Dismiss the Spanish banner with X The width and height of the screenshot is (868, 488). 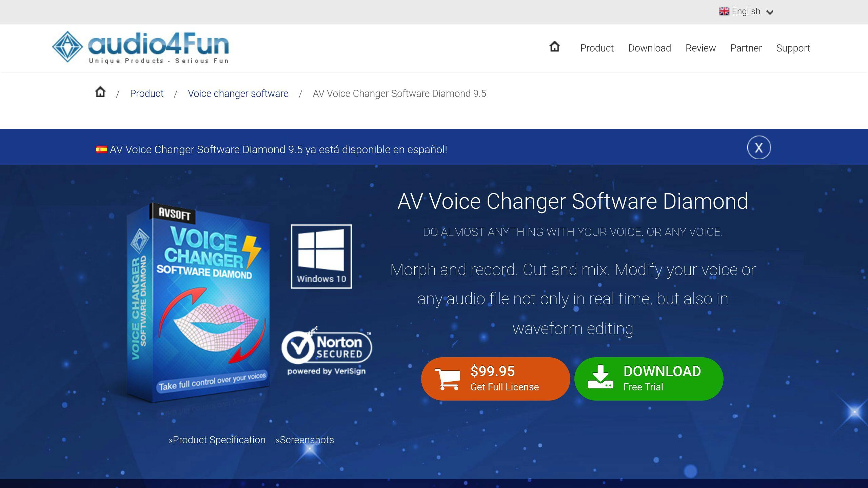pos(759,147)
